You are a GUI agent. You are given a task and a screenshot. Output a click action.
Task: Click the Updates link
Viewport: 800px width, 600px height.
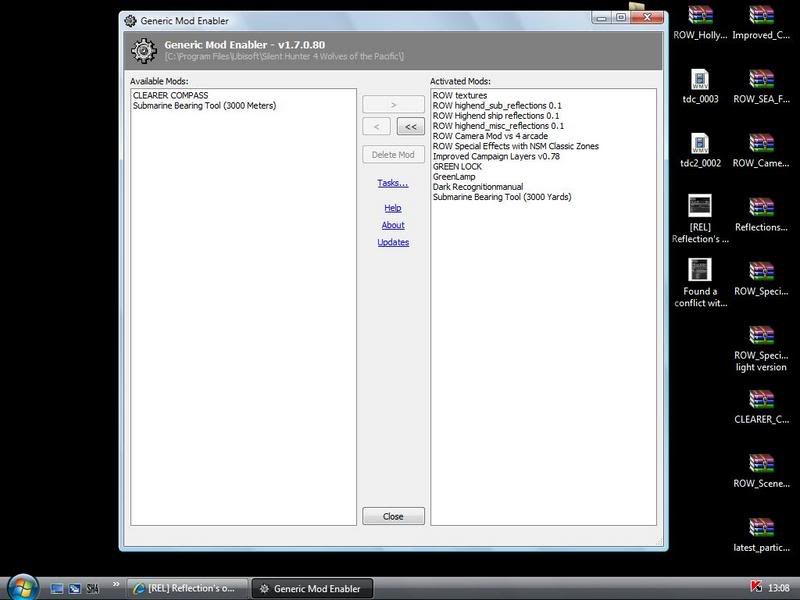393,242
